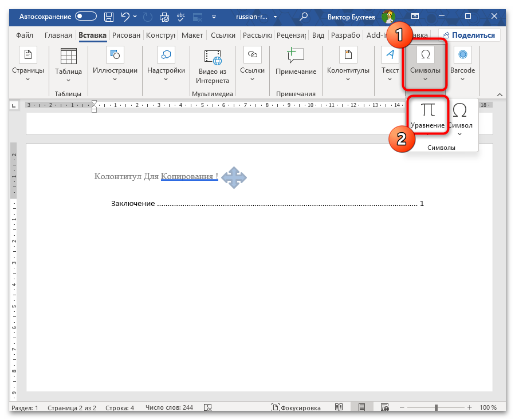Click the Заключение table of contents entry
515x420 pixels.
[x=268, y=204]
